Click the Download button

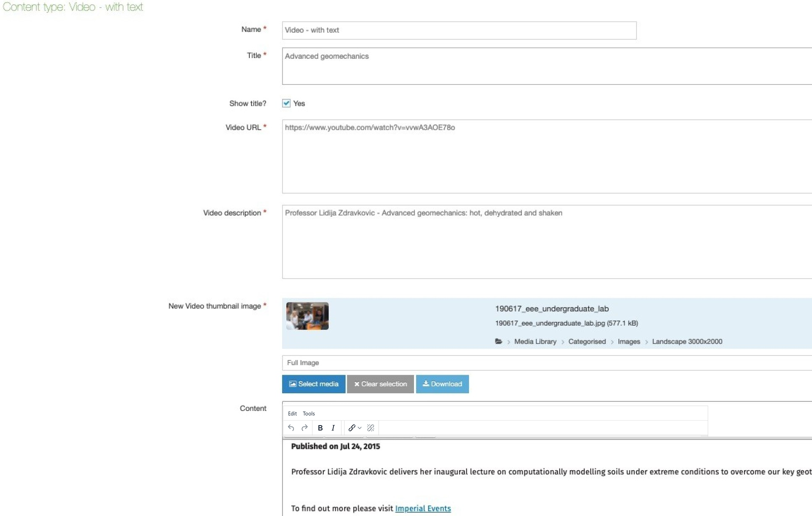(442, 384)
